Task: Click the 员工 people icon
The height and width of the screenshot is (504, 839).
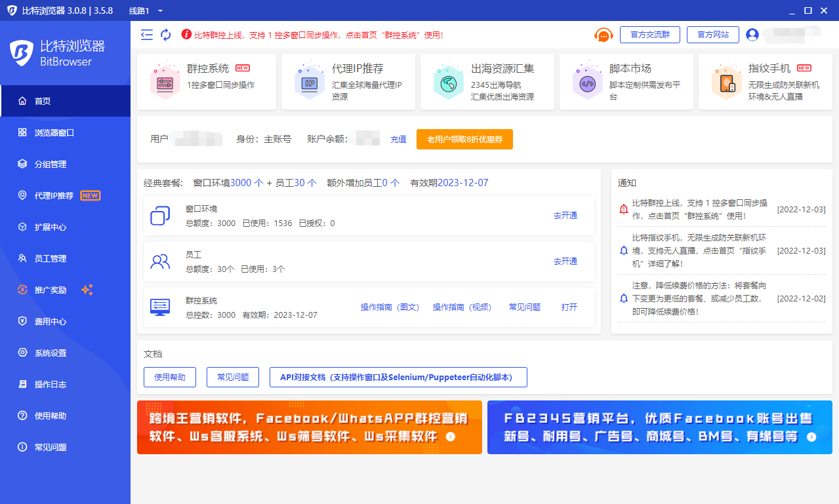Action: (x=160, y=262)
